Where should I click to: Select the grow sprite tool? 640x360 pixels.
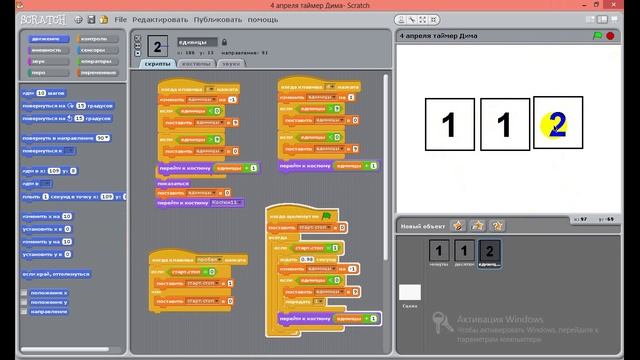pos(423,20)
